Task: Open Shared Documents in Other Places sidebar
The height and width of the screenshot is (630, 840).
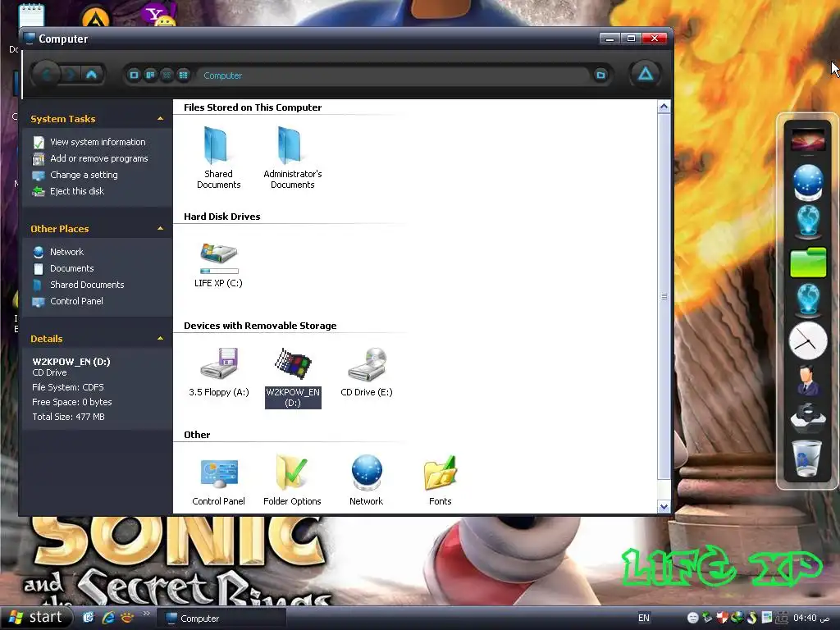Action: [x=87, y=285]
